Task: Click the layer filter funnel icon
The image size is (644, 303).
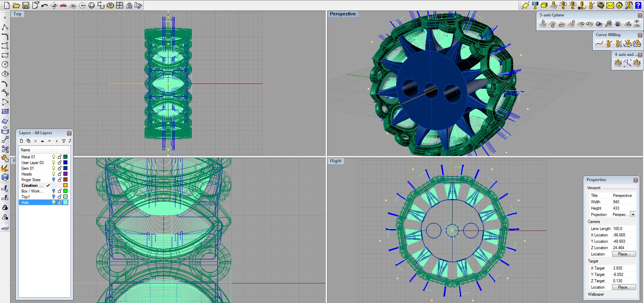Action: coord(64,141)
